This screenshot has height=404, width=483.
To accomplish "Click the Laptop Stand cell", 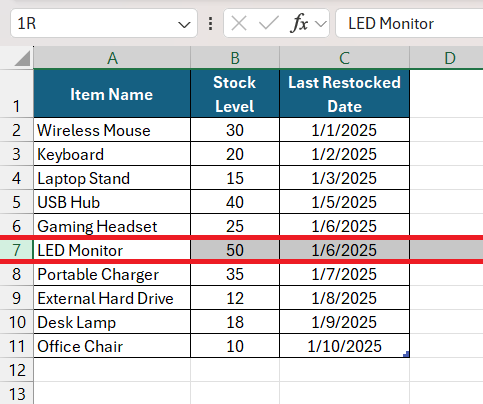I will (x=112, y=178).
